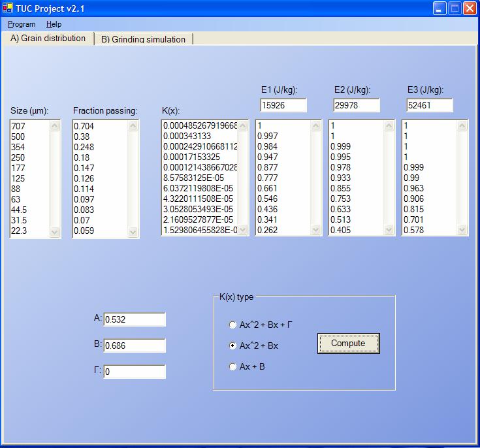Click down arrow of E1 results scrollbar
The width and height of the screenshot is (480, 448).
tap(316, 230)
